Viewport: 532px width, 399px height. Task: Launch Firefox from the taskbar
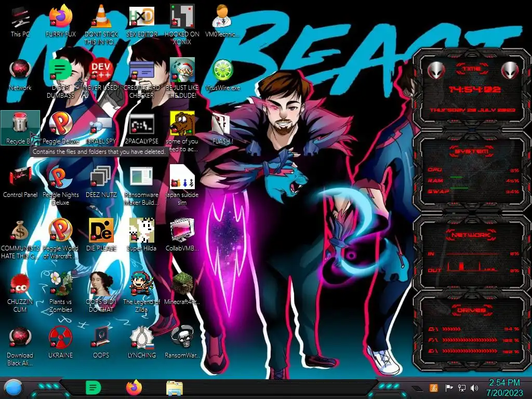[134, 388]
